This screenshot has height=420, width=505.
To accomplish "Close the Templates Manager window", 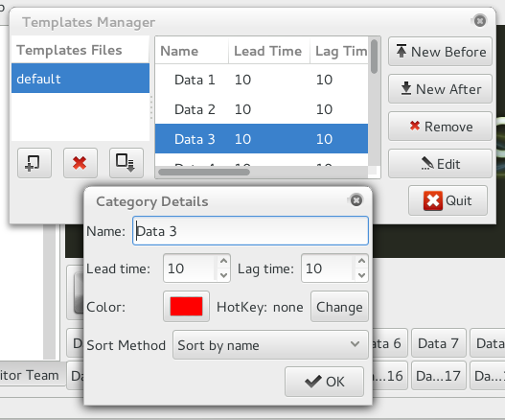I will (x=480, y=21).
